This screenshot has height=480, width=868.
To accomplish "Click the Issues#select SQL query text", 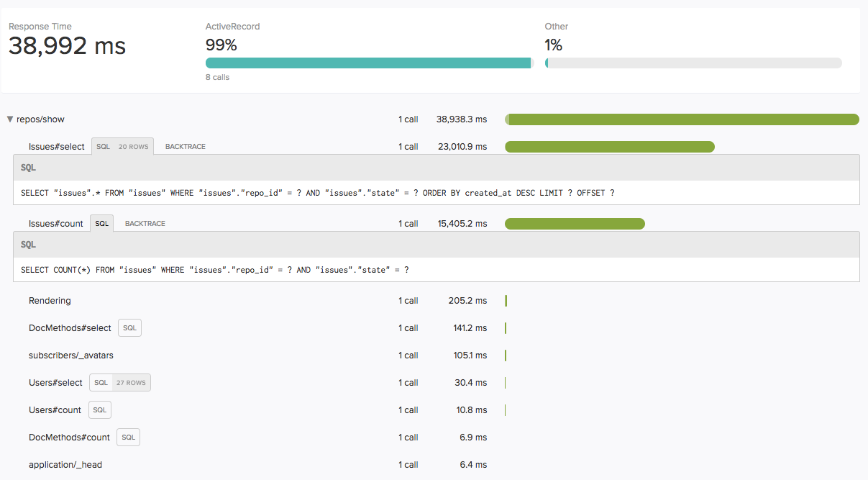I will pos(317,193).
